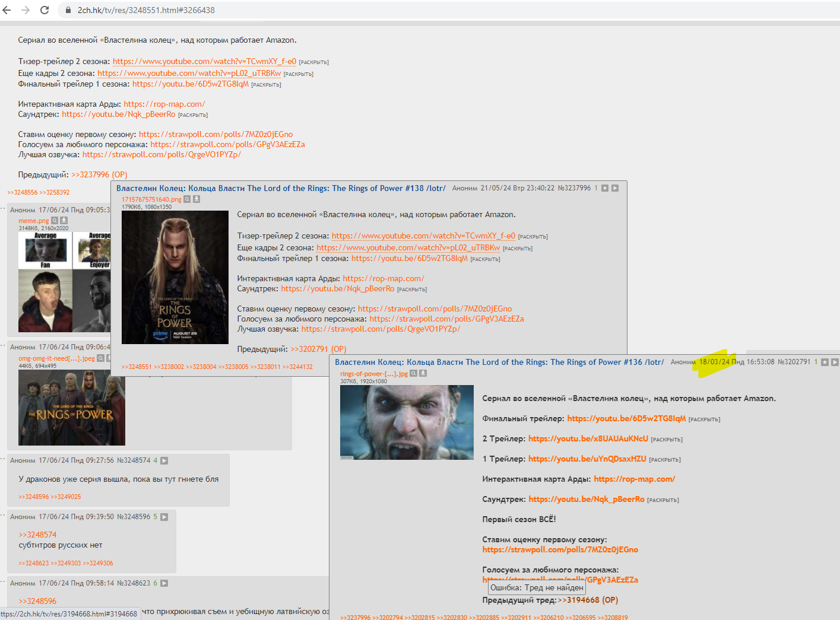Screen dimensions: 840x620
Task: Click the image search icon beside meme.png
Action: (55, 220)
